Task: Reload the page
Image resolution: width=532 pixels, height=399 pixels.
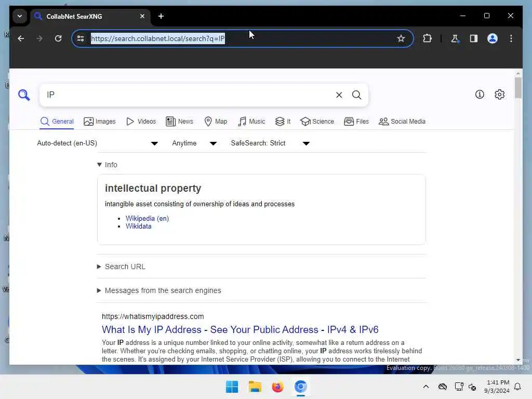Action: pos(58,38)
